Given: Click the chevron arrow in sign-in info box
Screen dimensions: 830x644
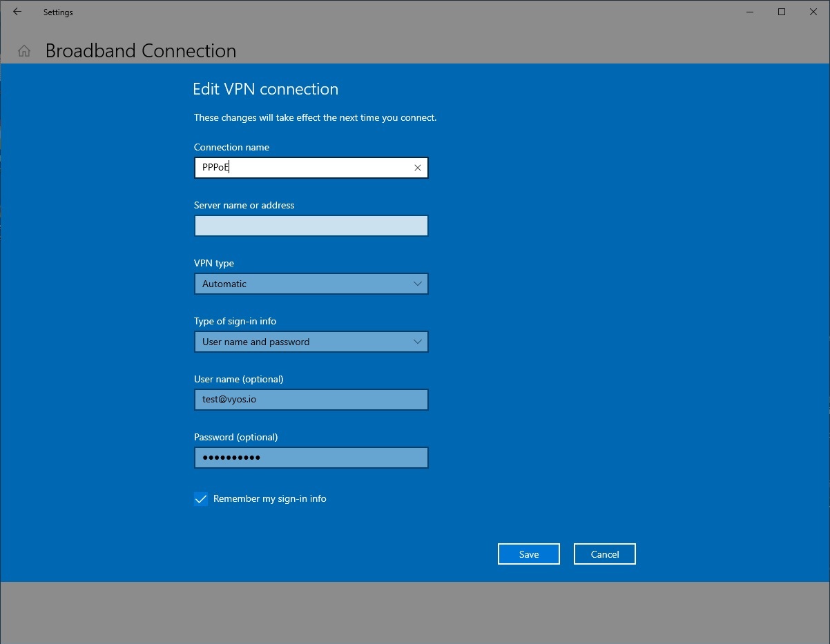Looking at the screenshot, I should [417, 342].
